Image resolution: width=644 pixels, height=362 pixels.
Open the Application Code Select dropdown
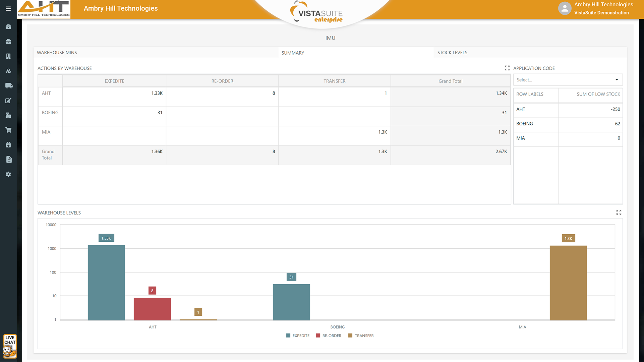click(x=568, y=80)
